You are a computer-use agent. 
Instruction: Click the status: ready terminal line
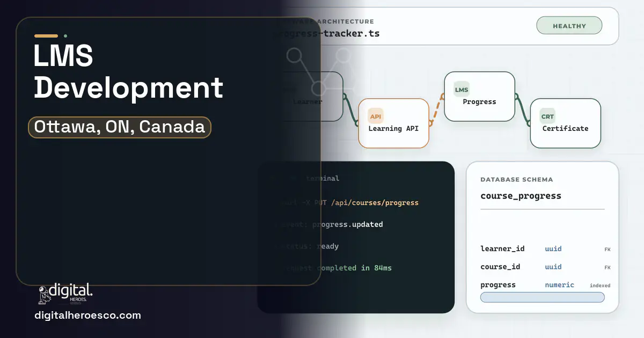[x=307, y=246]
